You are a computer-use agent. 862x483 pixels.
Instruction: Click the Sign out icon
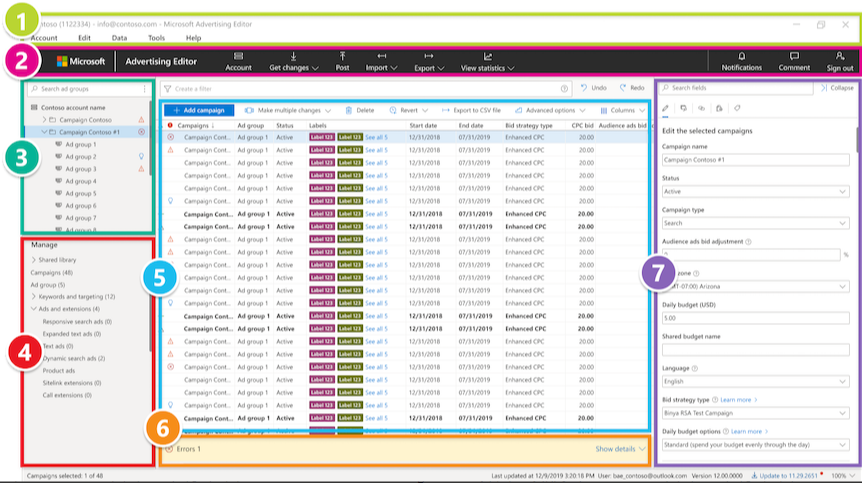tap(839, 56)
